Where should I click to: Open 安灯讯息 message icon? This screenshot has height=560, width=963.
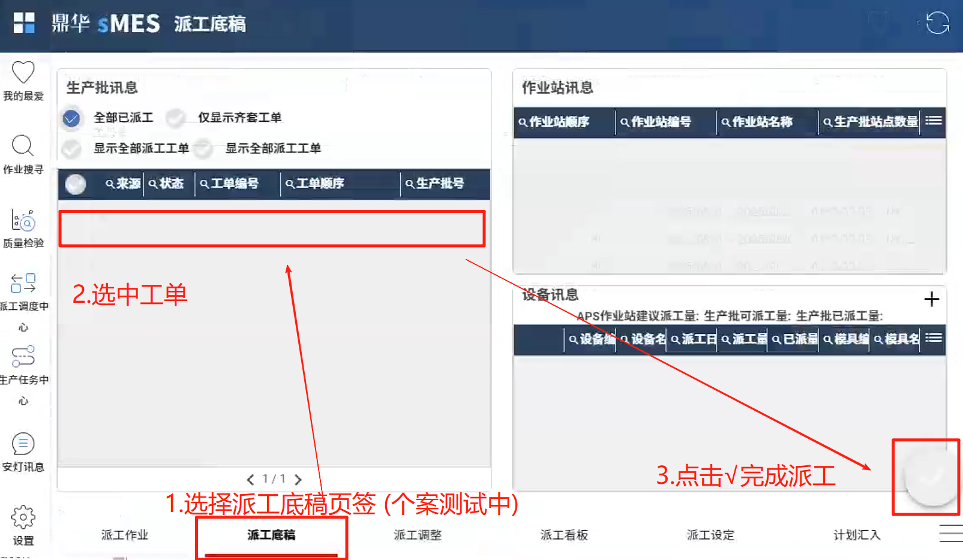tap(23, 444)
